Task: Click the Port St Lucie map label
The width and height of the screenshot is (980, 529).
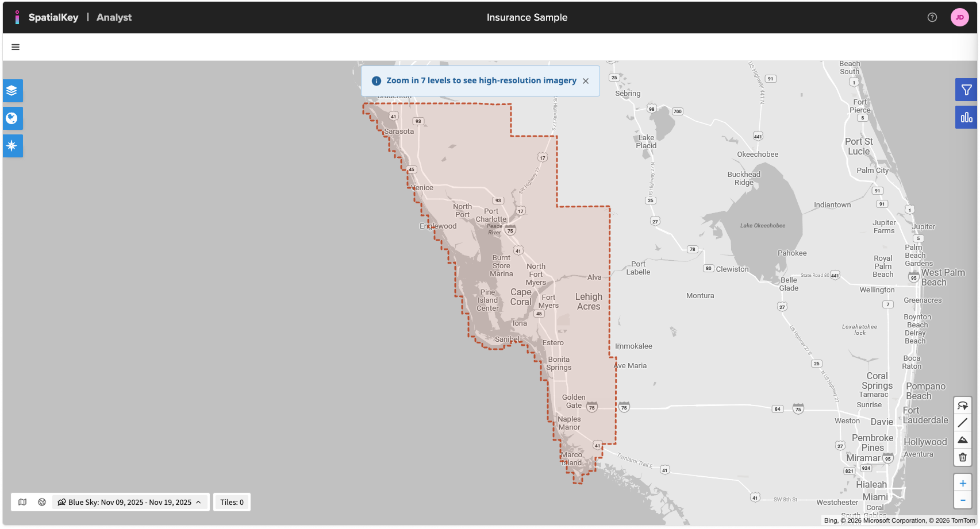Action: click(859, 146)
